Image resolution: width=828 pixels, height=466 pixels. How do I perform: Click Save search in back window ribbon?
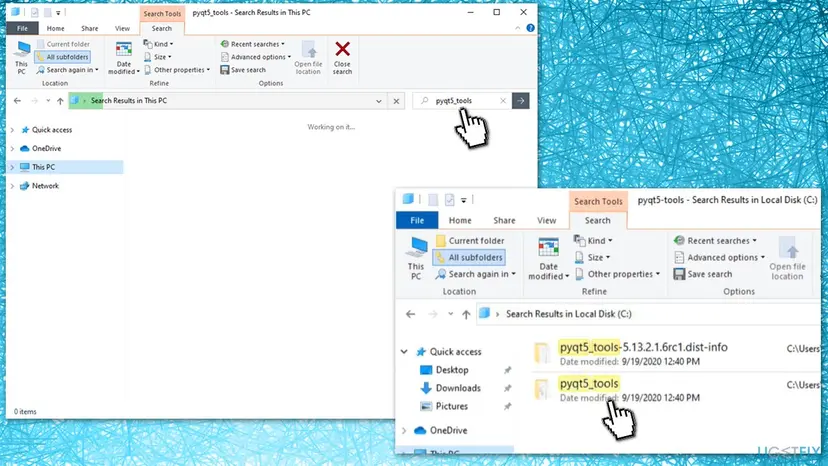coord(243,70)
